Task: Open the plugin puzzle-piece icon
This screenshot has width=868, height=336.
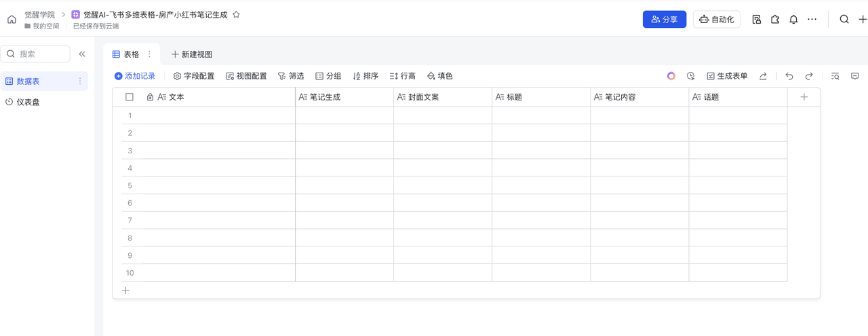Action: tap(775, 20)
